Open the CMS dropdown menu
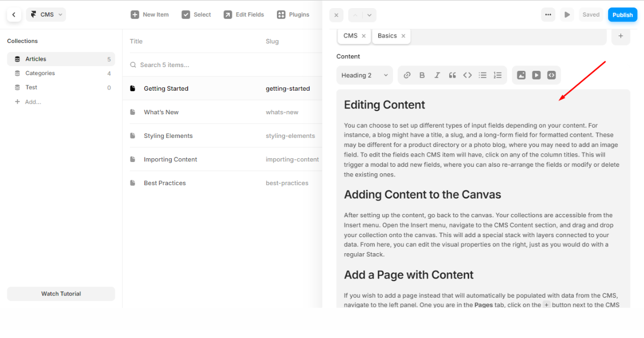This screenshot has width=644, height=338. pos(46,14)
